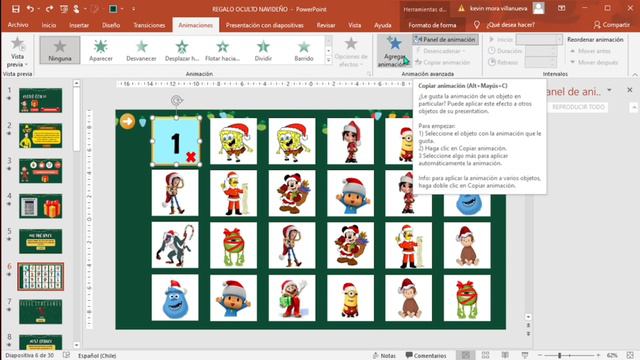This screenshot has width=640, height=360.
Task: Open Comentarios in the status bar
Action: pyautogui.click(x=426, y=356)
